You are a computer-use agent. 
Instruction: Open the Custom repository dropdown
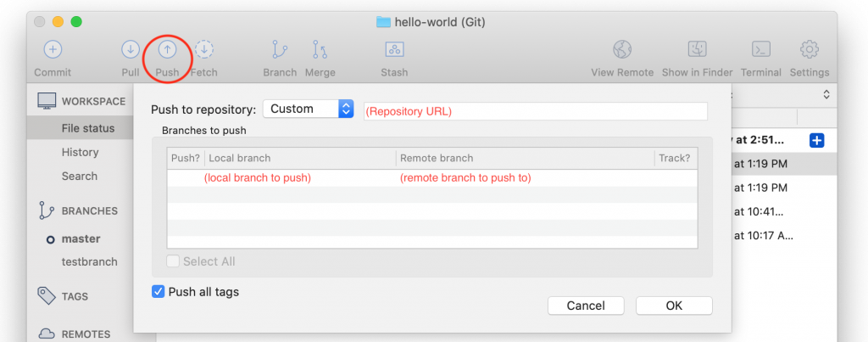[309, 109]
